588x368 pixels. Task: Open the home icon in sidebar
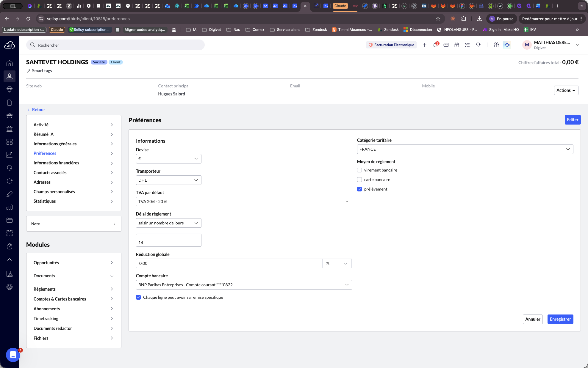[10, 63]
